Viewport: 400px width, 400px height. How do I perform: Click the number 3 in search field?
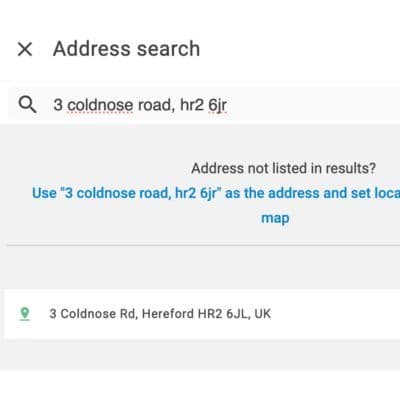point(58,105)
